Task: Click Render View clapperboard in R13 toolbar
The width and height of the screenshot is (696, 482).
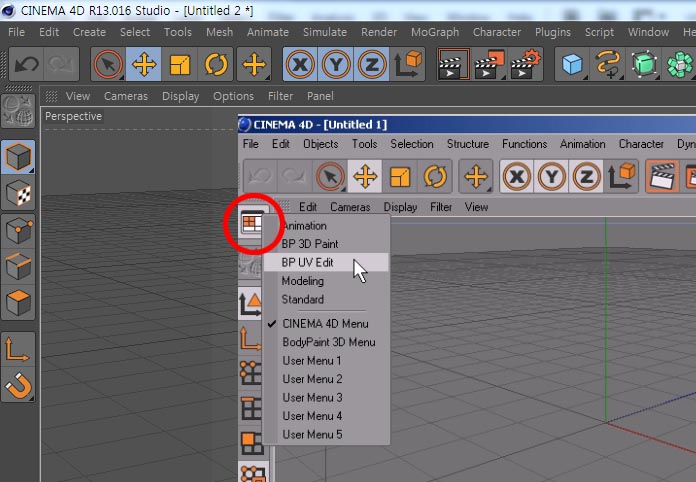Action: tap(454, 65)
